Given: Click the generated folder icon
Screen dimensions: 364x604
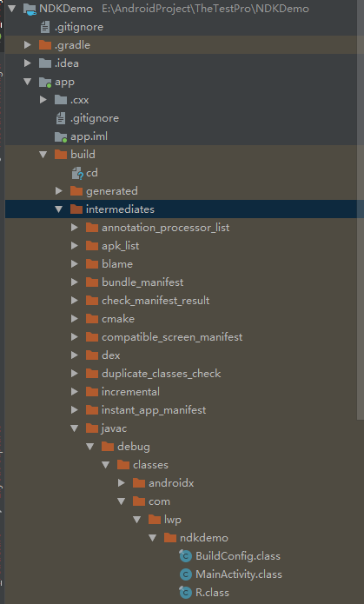Looking at the screenshot, I should tap(76, 191).
